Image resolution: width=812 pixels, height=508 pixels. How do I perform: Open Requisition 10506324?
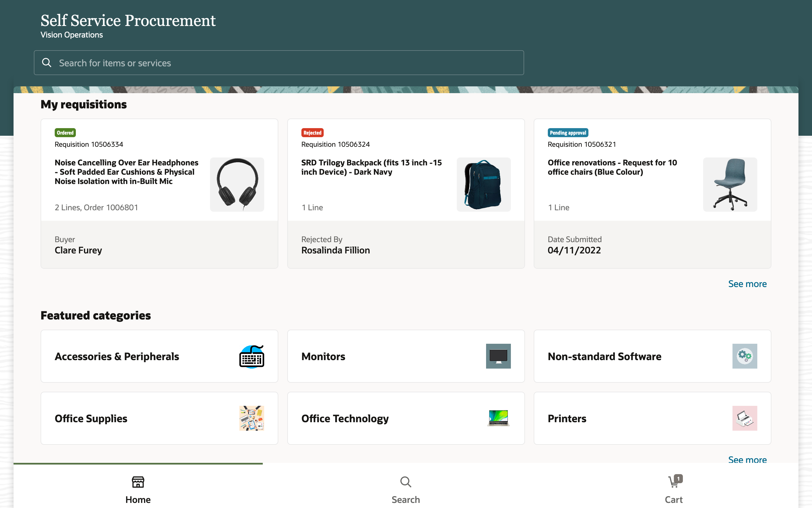(335, 144)
